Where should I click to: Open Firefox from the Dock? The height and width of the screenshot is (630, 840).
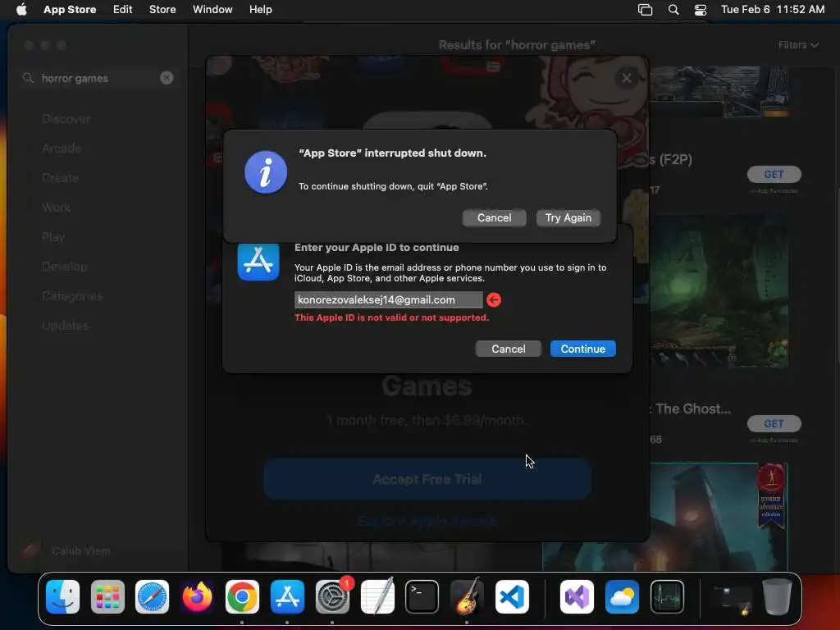click(x=197, y=597)
